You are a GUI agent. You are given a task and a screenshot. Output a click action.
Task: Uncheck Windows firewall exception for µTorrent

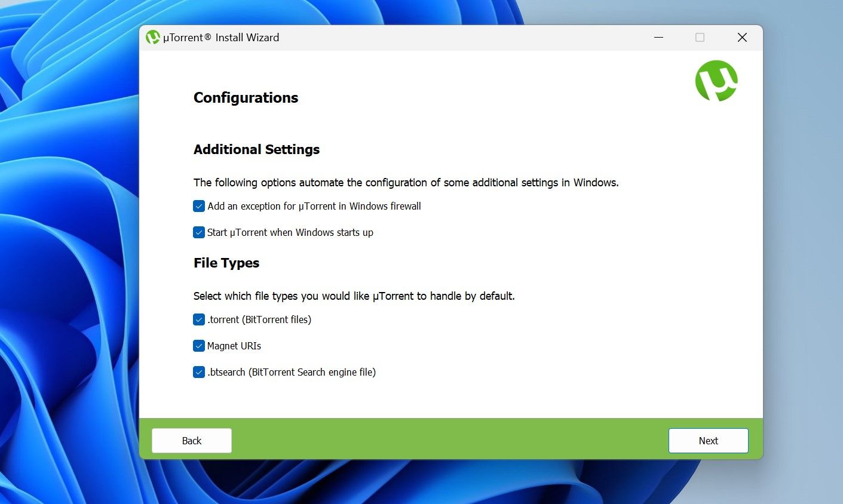click(x=198, y=205)
